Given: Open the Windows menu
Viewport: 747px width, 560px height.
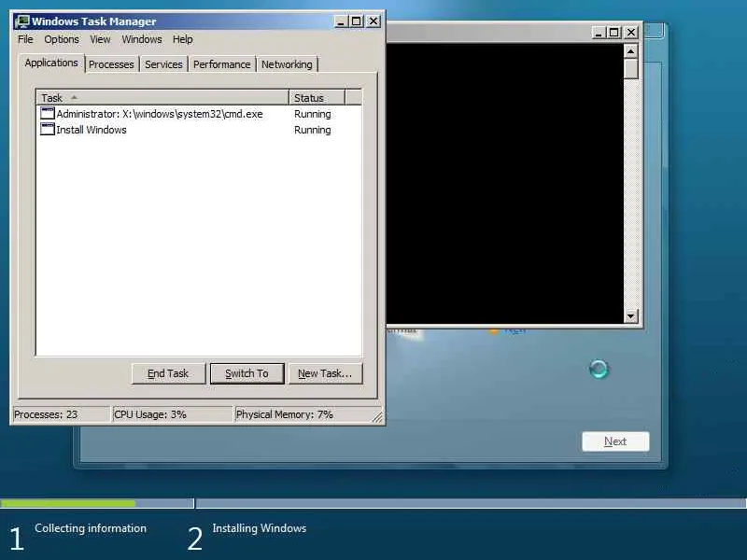Looking at the screenshot, I should pos(142,39).
